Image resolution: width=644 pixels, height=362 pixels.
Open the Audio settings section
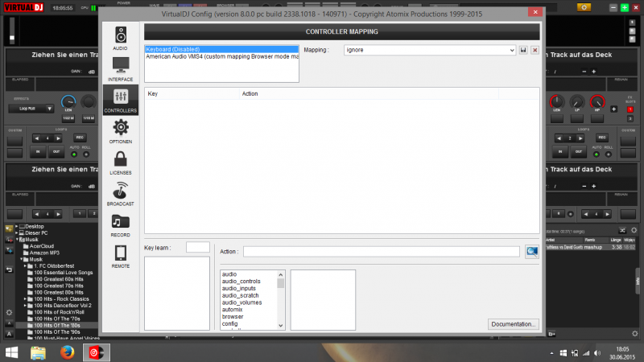point(120,38)
